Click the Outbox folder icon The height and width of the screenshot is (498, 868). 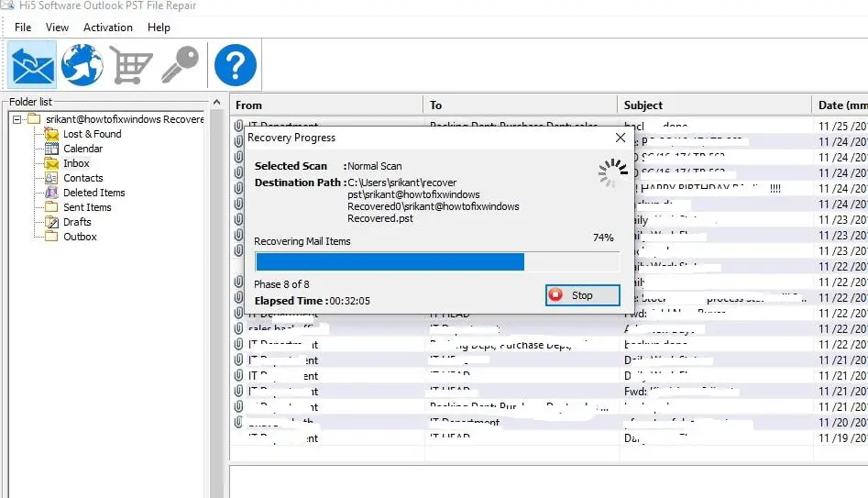pyautogui.click(x=51, y=237)
